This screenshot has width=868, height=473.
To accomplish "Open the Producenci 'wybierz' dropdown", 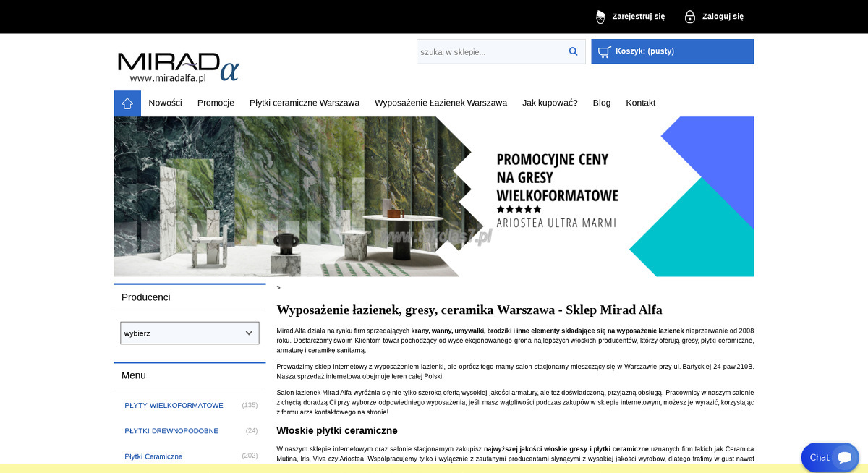I will point(190,333).
